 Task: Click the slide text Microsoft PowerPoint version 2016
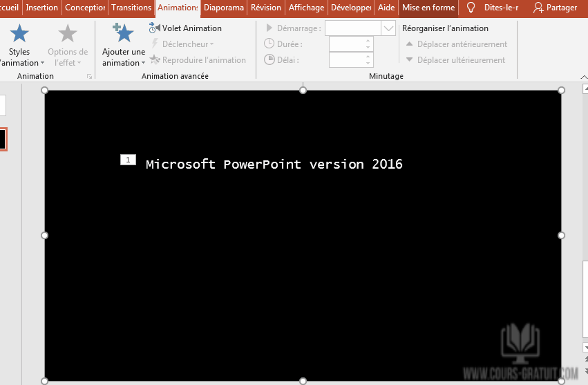(274, 164)
